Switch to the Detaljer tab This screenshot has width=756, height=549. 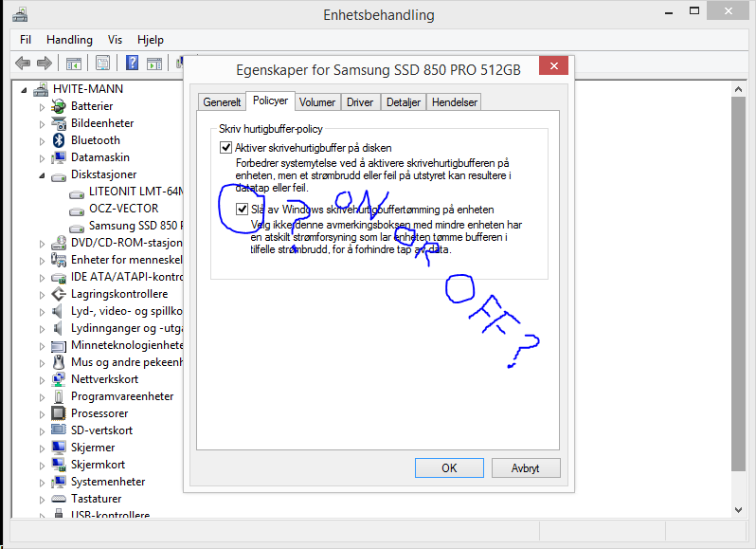click(x=404, y=102)
